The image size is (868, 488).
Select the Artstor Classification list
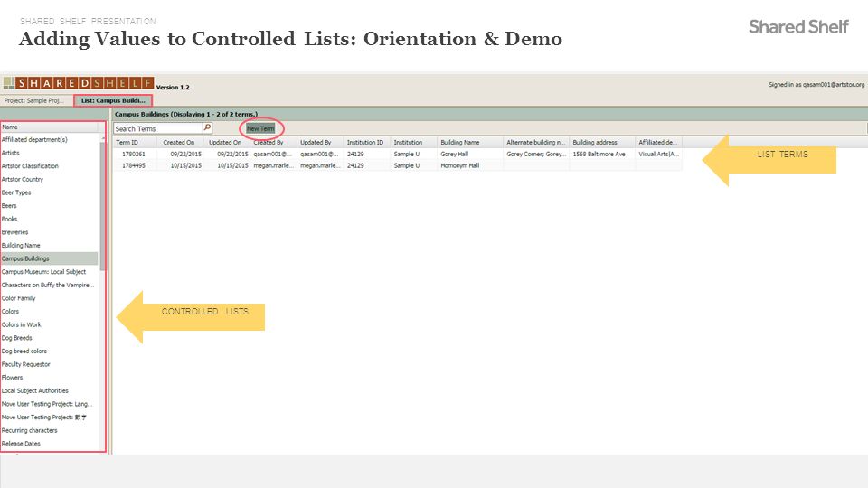pyautogui.click(x=49, y=166)
